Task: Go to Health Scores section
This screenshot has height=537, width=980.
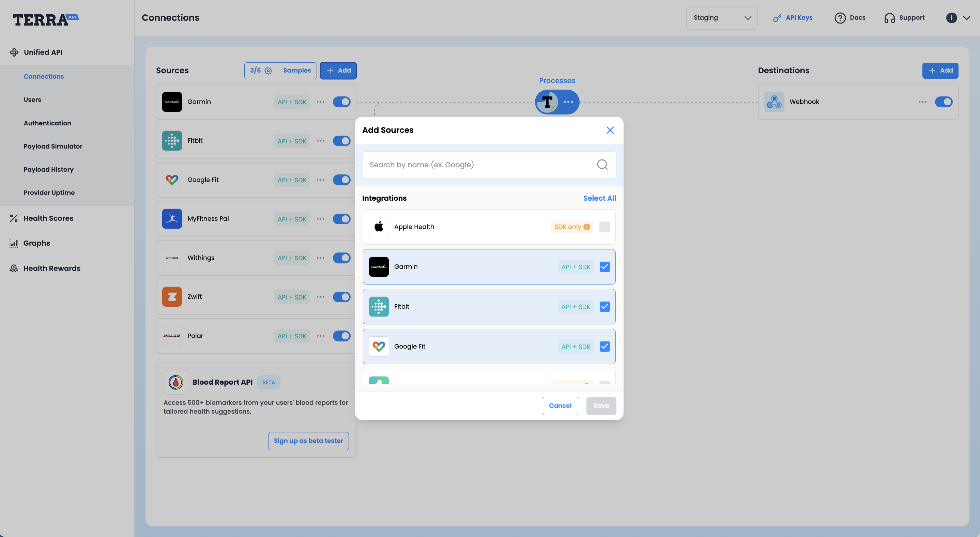Action: pos(48,218)
